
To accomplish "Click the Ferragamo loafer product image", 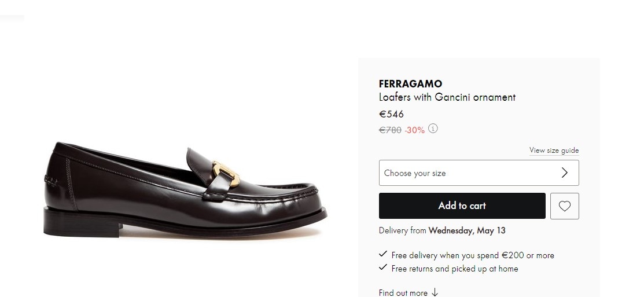I will tap(185, 189).
